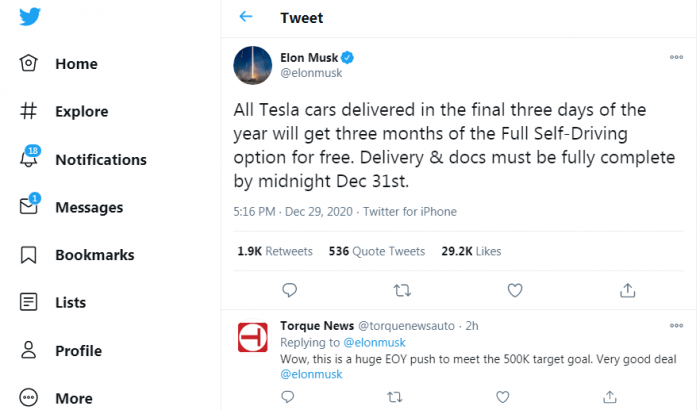Image resolution: width=700 pixels, height=410 pixels.
Task: Retweet Elon Musk's tweet
Action: tap(402, 290)
